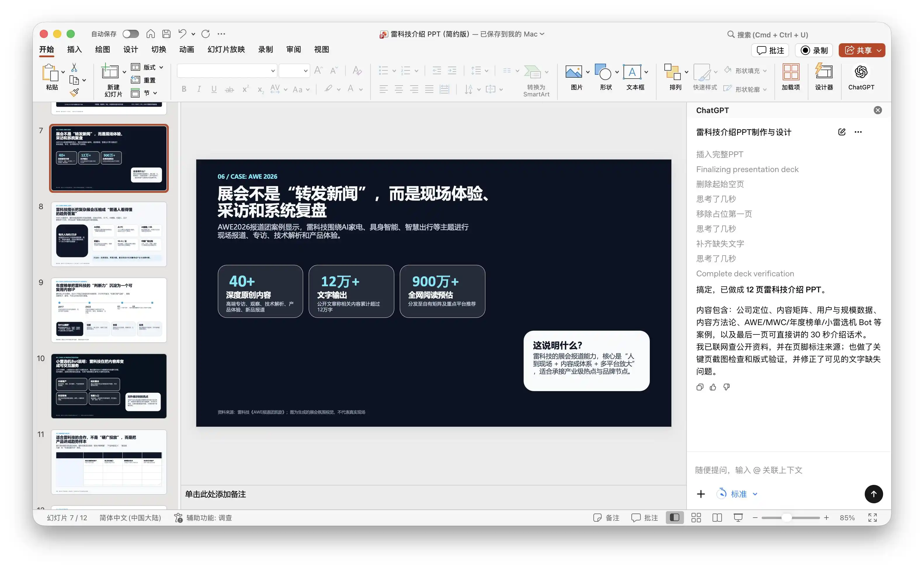Toggle bold formatting
The width and height of the screenshot is (924, 569).
pos(184,90)
